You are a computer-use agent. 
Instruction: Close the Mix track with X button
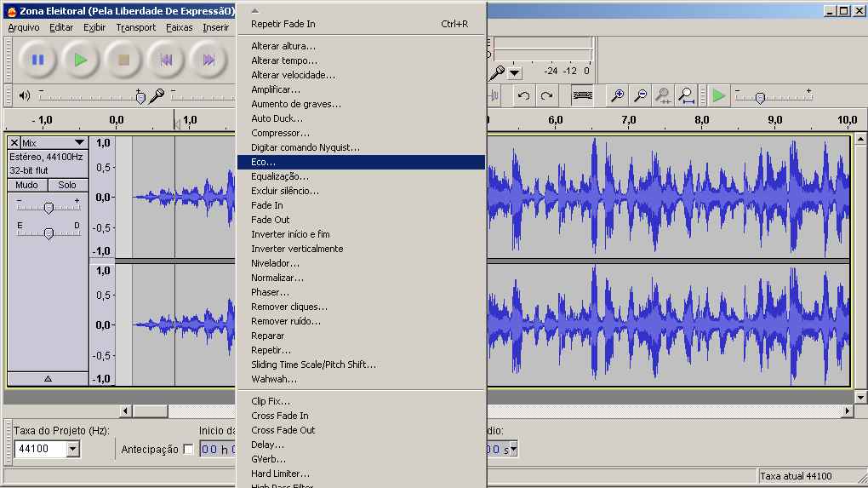coord(14,143)
